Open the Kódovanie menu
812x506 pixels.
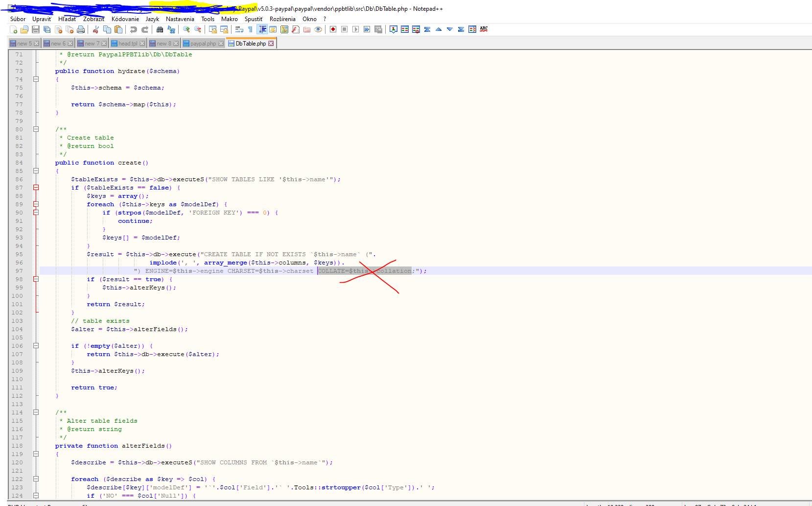(x=125, y=19)
